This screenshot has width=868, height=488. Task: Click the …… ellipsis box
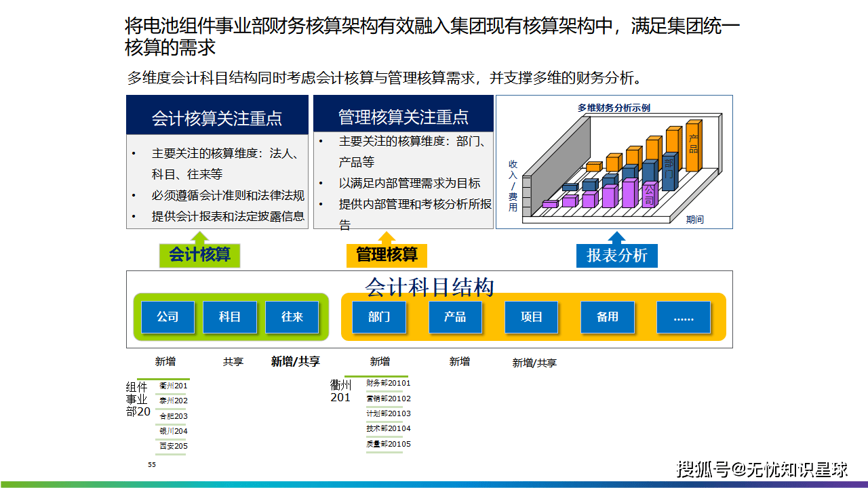684,317
